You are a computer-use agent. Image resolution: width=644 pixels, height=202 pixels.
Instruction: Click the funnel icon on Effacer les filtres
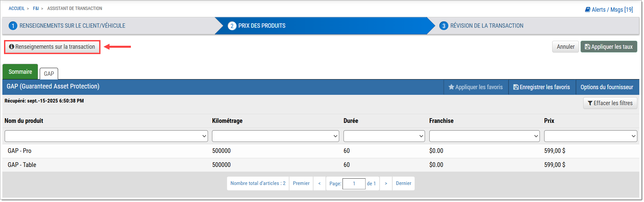(x=590, y=103)
